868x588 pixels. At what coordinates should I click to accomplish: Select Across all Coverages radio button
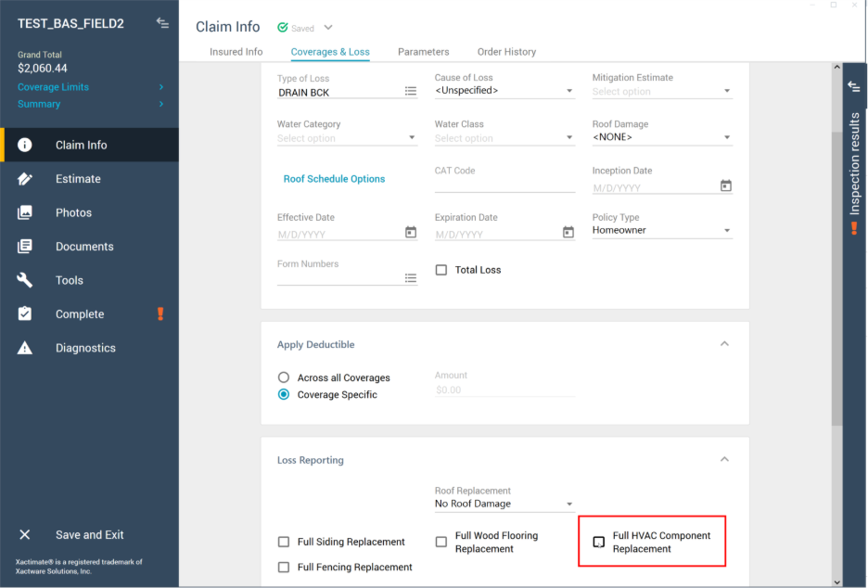click(x=284, y=377)
